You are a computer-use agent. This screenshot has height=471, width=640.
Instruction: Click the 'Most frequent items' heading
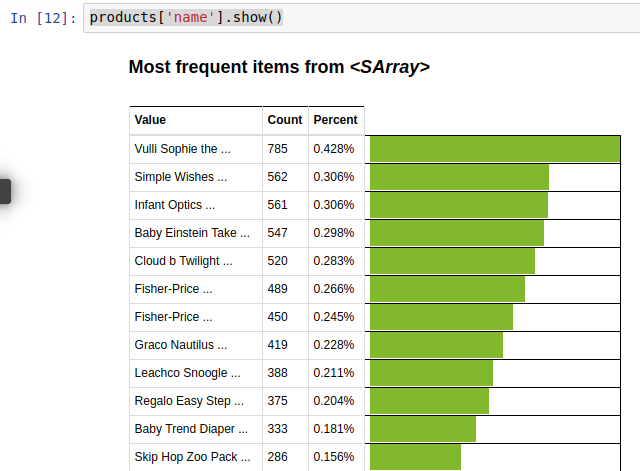279,68
